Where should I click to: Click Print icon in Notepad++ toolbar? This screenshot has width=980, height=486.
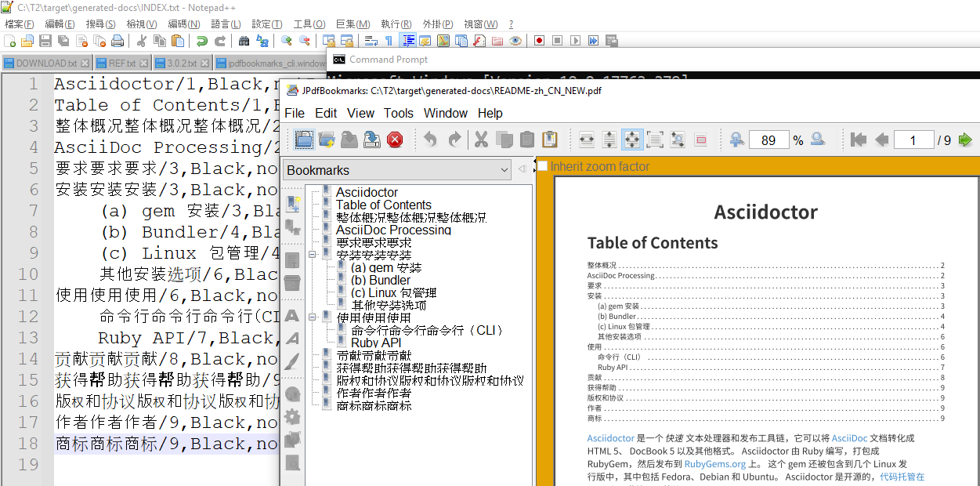click(118, 41)
